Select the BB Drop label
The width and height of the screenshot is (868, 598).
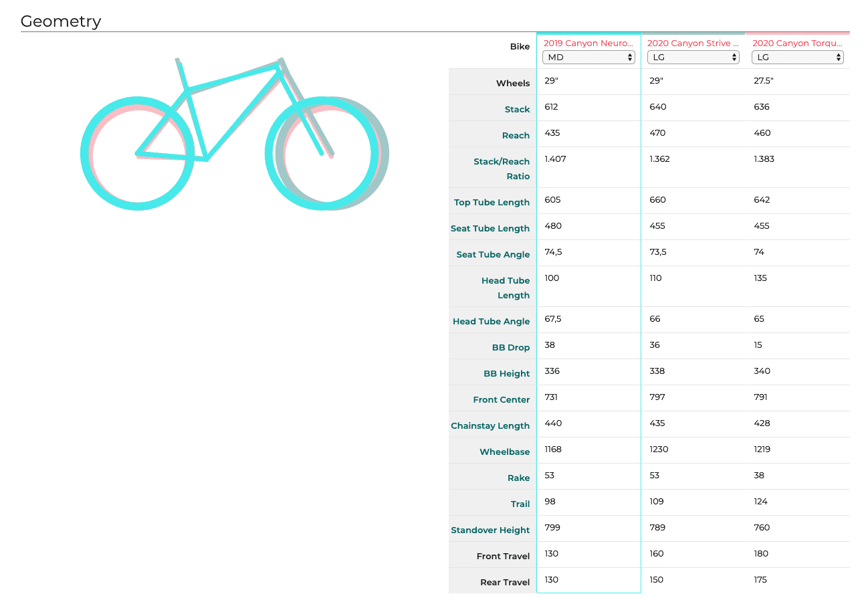tap(511, 348)
